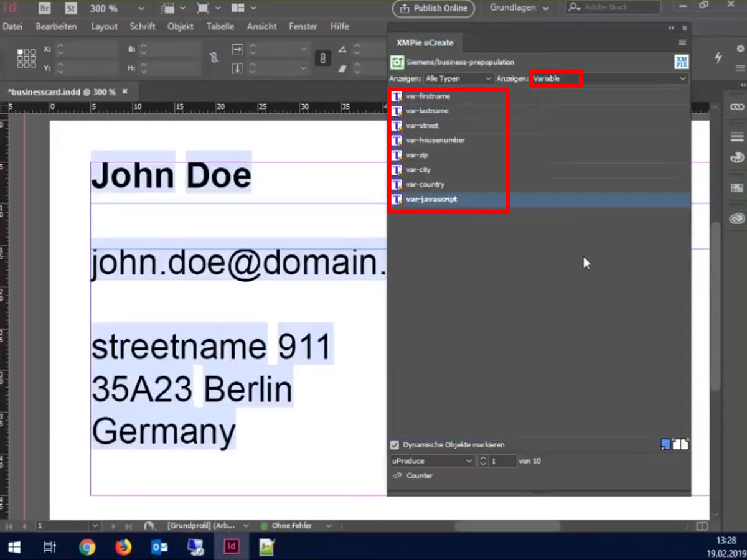Open the Fenster menu

coord(303,27)
